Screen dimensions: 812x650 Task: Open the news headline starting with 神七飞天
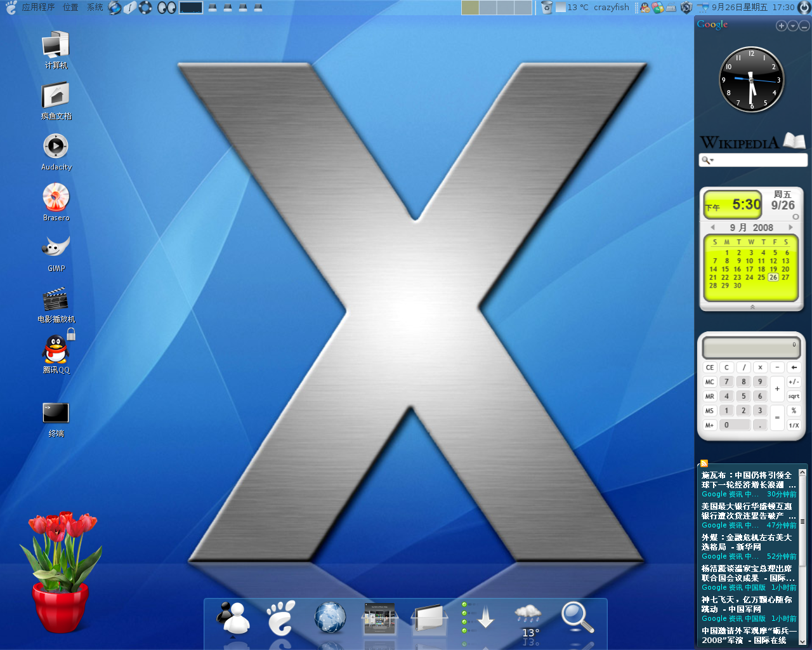(747, 604)
